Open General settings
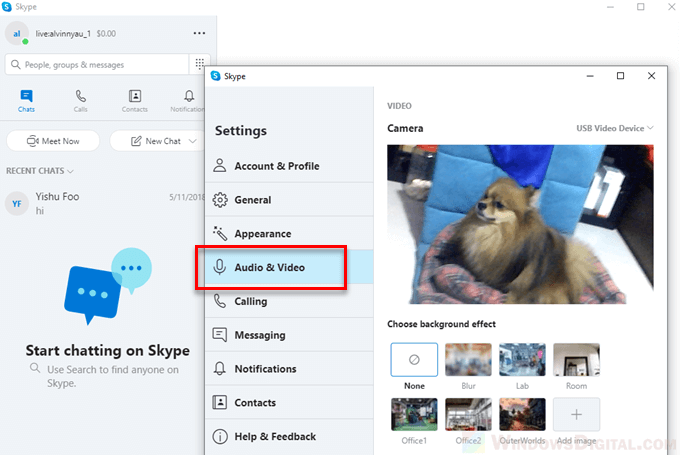680x455 pixels. click(x=289, y=200)
